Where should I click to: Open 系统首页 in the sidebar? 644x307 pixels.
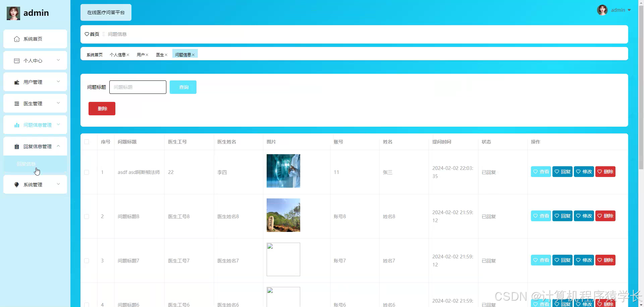coord(35,39)
